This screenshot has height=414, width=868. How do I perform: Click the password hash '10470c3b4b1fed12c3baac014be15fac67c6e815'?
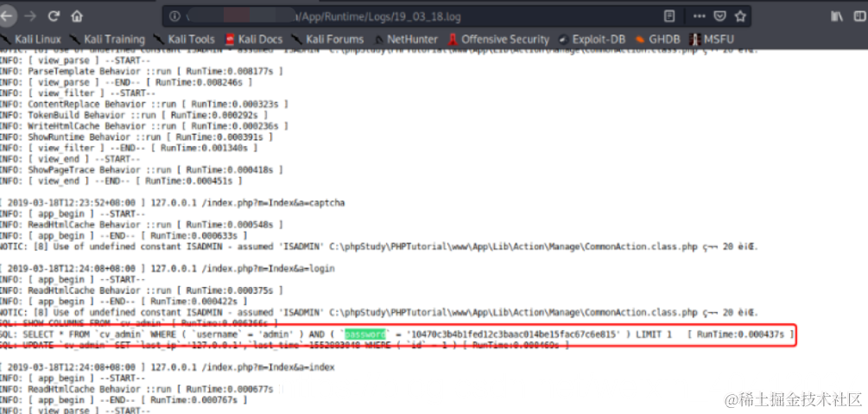tap(513, 334)
